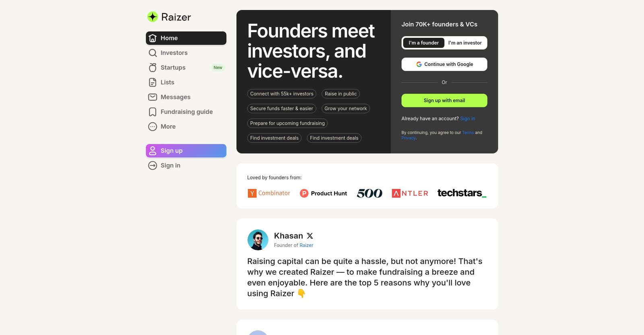Select the Home icon in the sidebar
644x335 pixels.
coord(152,38)
